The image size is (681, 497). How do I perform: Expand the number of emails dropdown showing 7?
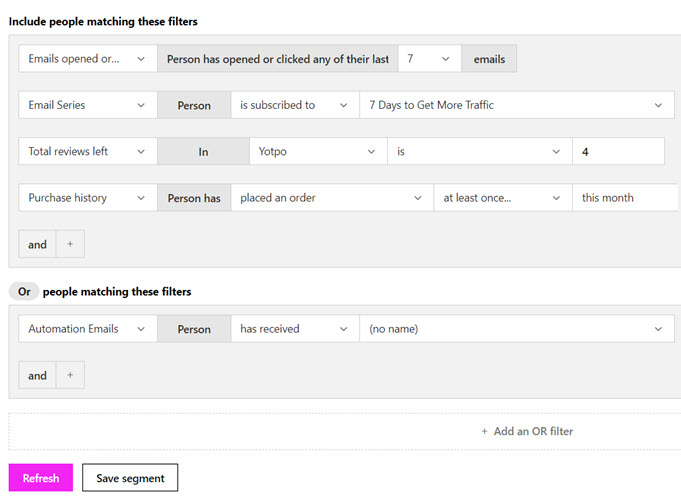coord(430,59)
